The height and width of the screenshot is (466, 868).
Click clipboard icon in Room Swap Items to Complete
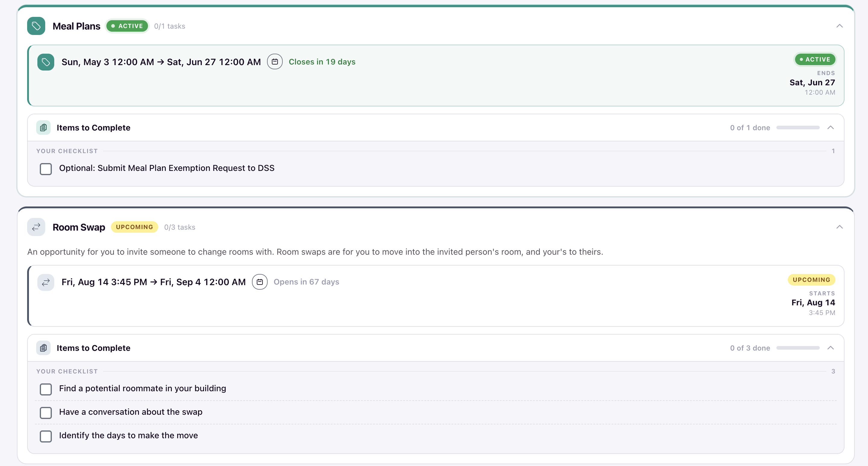pos(43,348)
